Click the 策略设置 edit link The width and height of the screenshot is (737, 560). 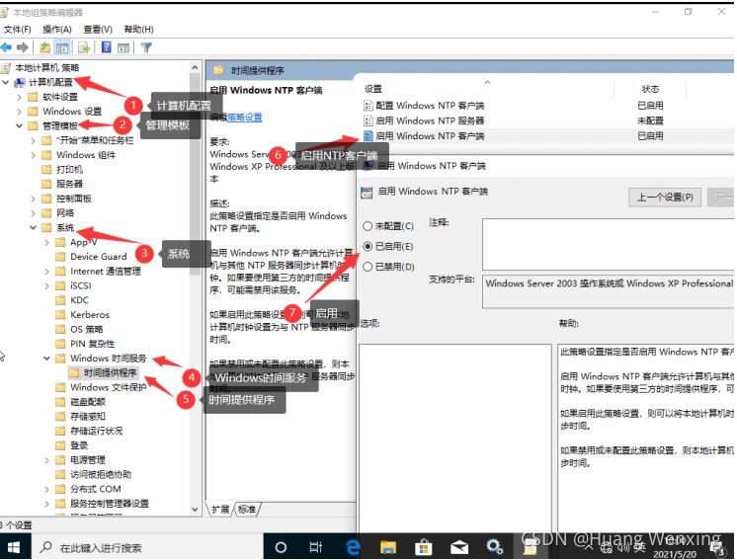pos(244,118)
